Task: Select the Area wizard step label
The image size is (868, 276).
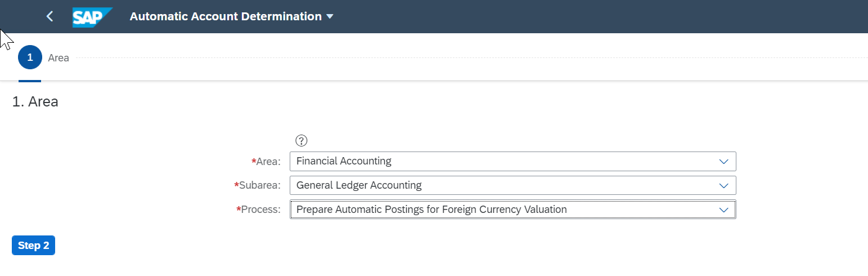Action: pyautogui.click(x=59, y=58)
